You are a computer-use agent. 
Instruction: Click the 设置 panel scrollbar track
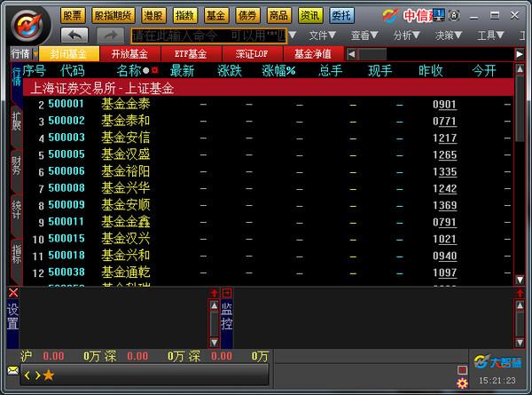click(214, 324)
